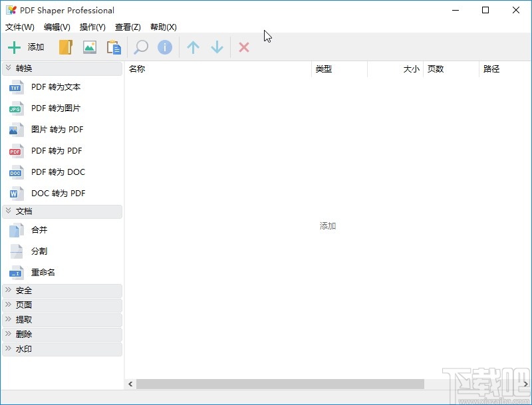Click the DOC icon for PDF 转为 DOC

pyautogui.click(x=16, y=172)
